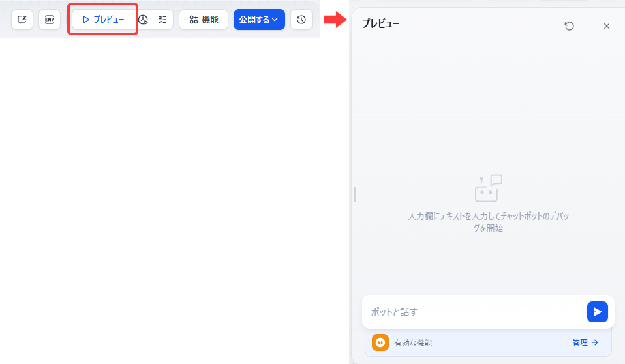
Task: Click the プレビュー panel title
Action: (380, 24)
